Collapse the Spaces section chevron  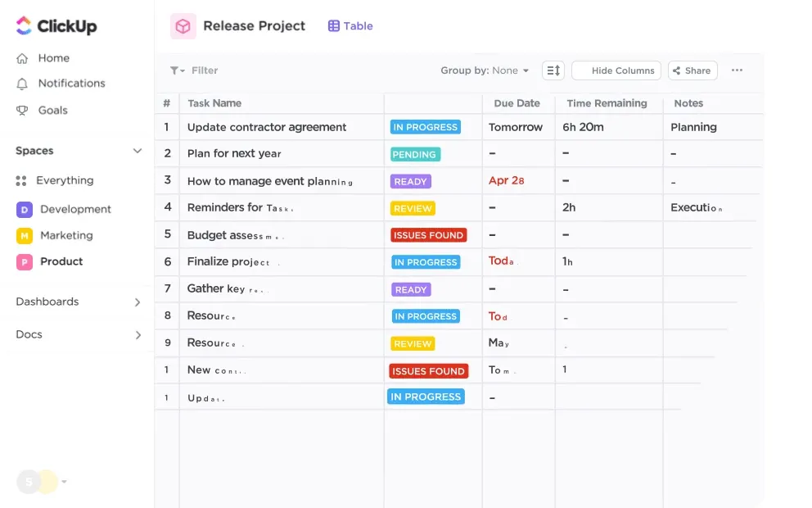(x=138, y=151)
